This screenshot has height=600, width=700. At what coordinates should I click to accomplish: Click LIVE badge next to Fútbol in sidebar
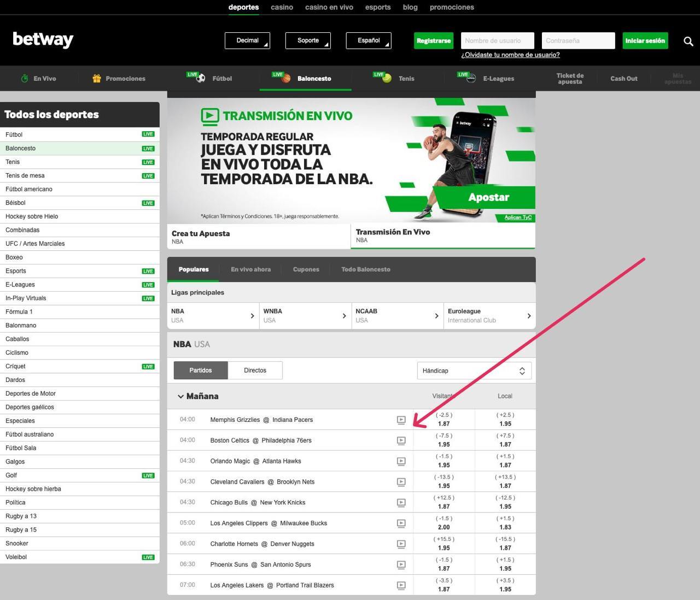pos(148,134)
